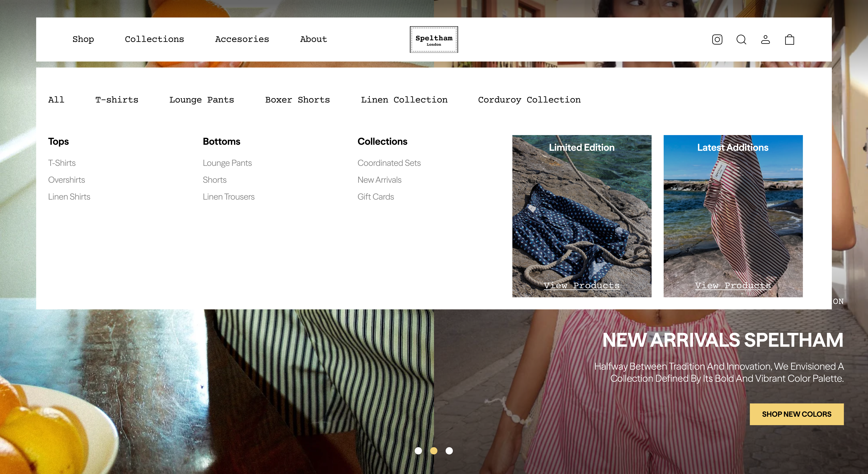Open the Gift Cards page
This screenshot has height=474, width=868.
pyautogui.click(x=376, y=197)
